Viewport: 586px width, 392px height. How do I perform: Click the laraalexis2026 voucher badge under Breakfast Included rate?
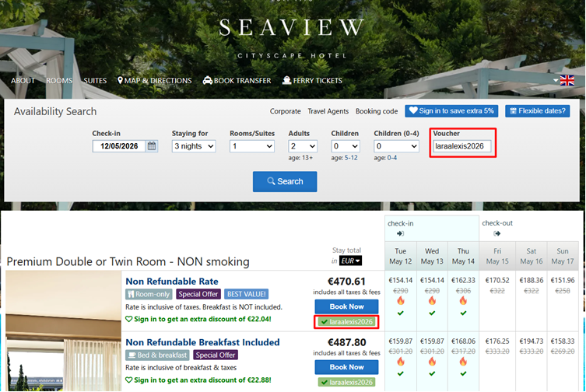tap(346, 382)
